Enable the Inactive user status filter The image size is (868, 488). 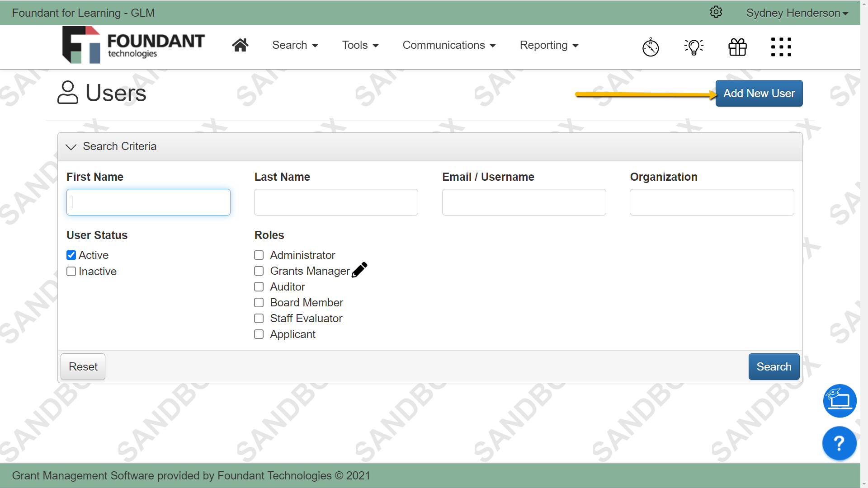[x=71, y=271]
